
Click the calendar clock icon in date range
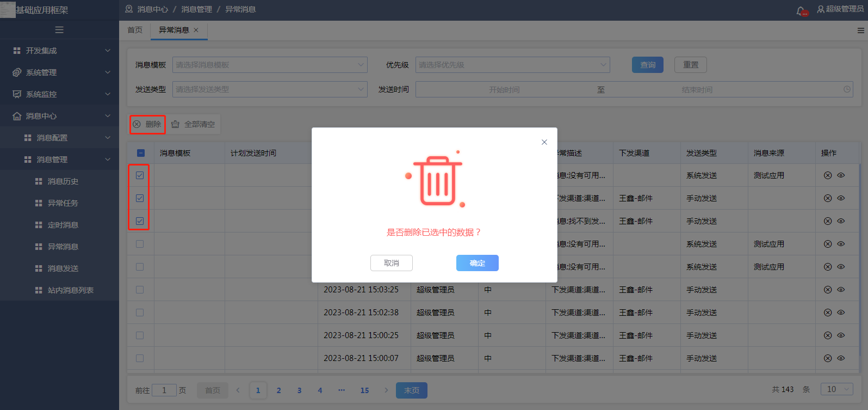click(x=847, y=89)
